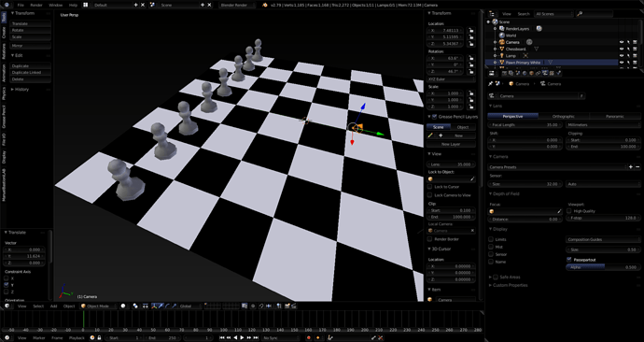Toggle visibility eye for Camera in outliner
Viewport: 644px width, 342px height.
tap(622, 42)
